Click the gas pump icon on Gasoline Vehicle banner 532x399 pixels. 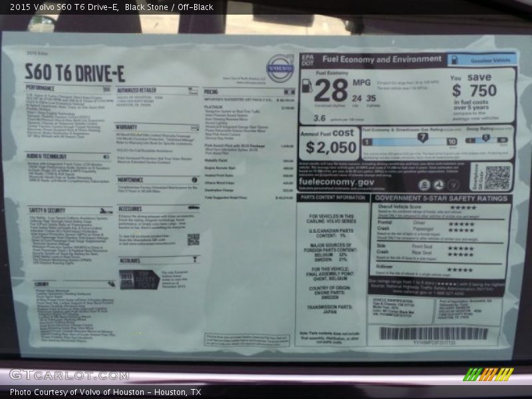coord(455,59)
